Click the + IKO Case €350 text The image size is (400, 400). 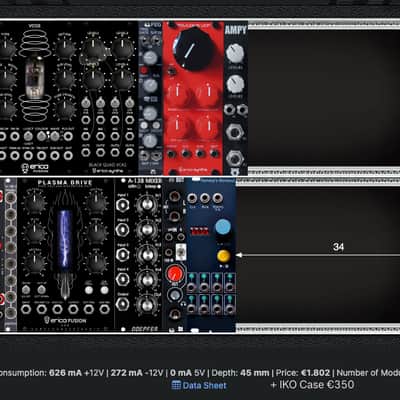pyautogui.click(x=312, y=385)
